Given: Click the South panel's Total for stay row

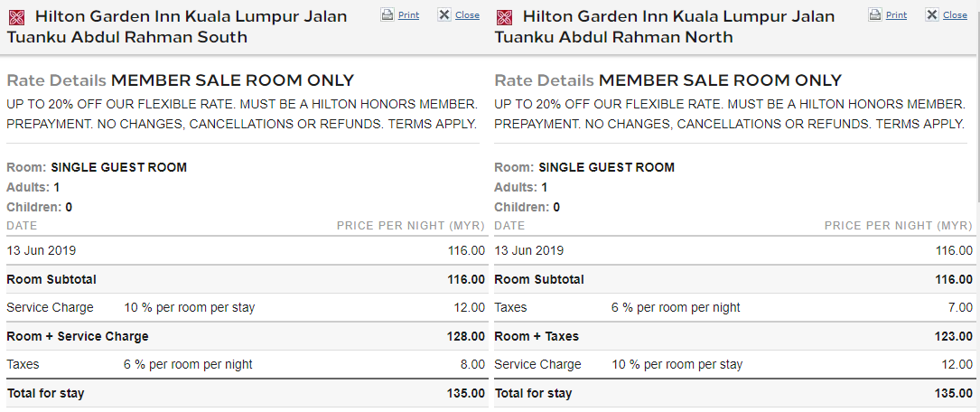Looking at the screenshot, I should tap(246, 393).
